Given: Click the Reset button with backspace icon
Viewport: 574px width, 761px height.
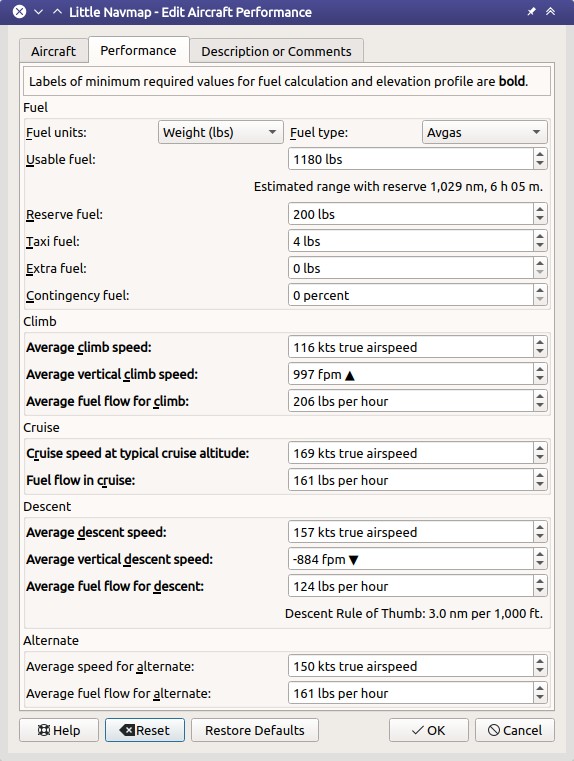Looking at the screenshot, I should click(x=145, y=730).
